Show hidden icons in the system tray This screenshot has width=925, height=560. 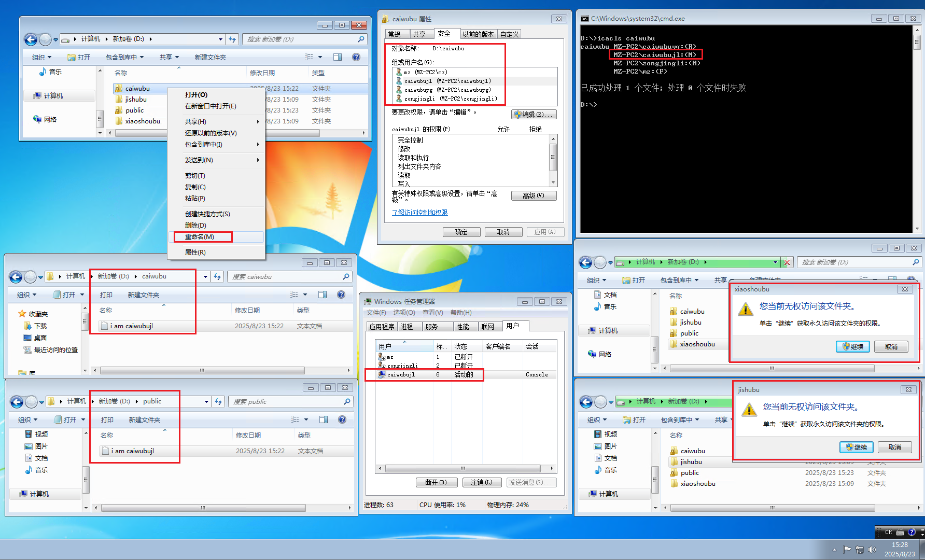pyautogui.click(x=834, y=550)
